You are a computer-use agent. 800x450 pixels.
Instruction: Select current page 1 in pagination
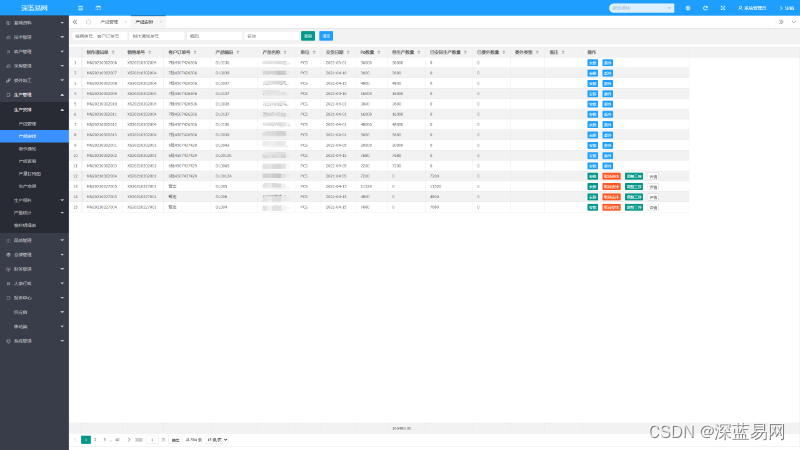86,440
